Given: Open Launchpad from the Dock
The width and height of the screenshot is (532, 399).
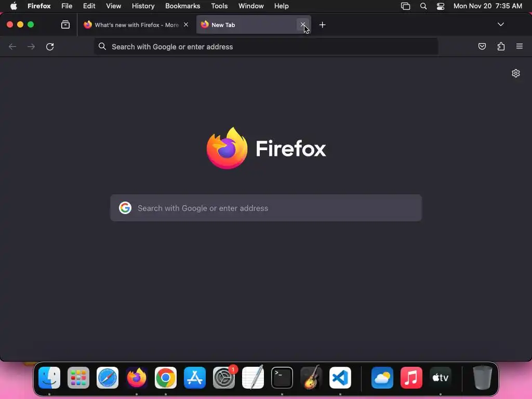Looking at the screenshot, I should click(78, 378).
